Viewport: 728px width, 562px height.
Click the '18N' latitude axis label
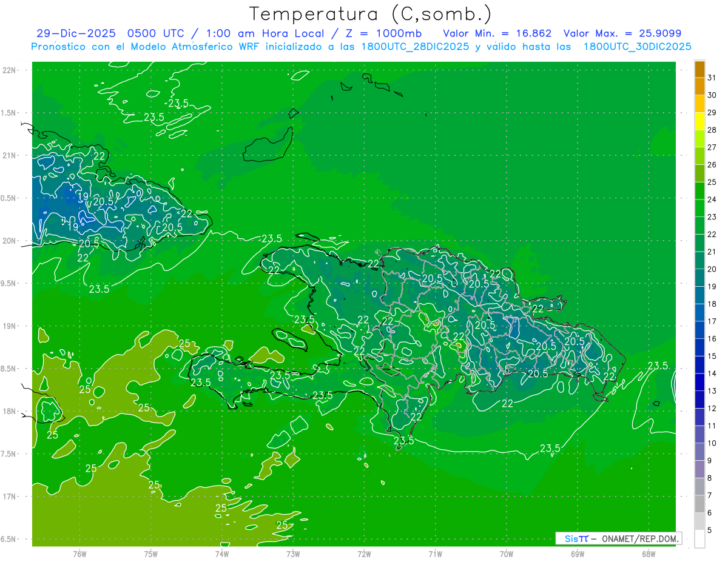8,411
